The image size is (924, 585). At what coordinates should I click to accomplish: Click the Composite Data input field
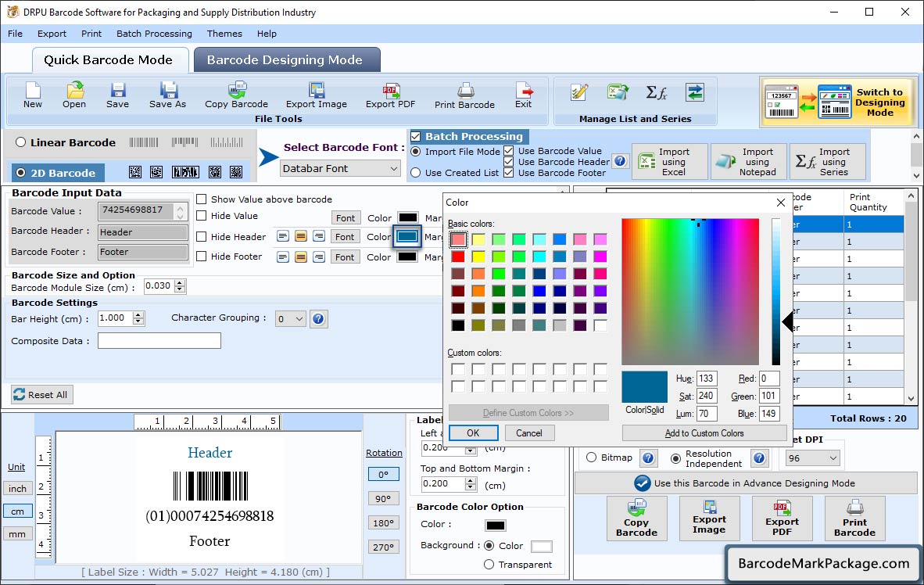click(x=159, y=341)
